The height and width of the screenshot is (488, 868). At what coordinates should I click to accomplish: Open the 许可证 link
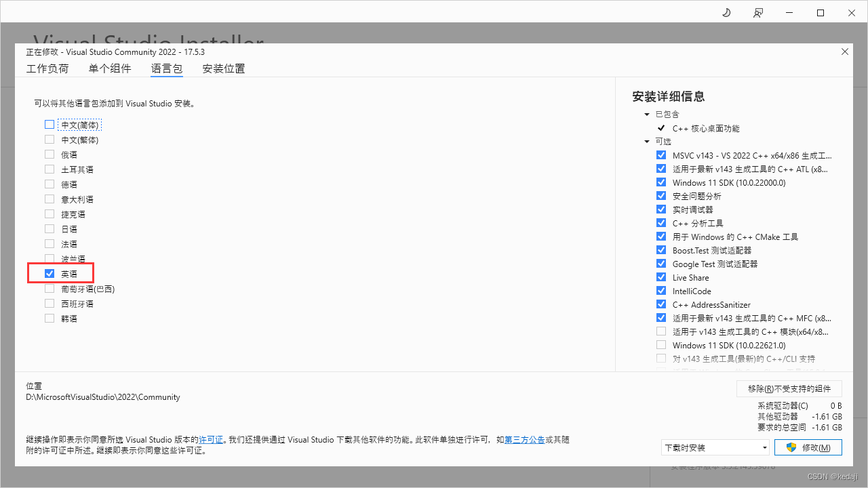coord(211,440)
